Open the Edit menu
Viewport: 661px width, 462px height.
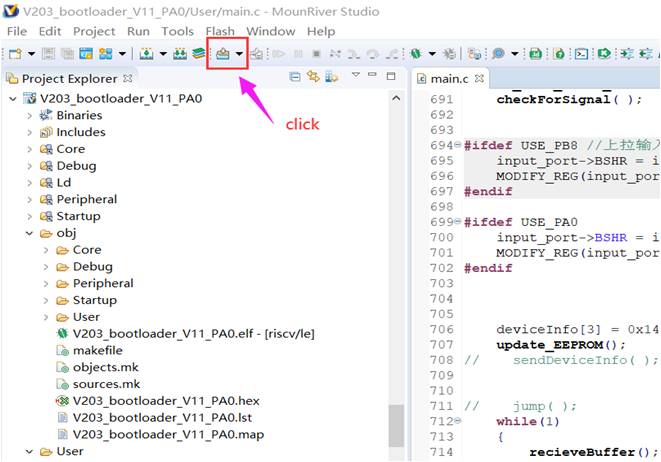50,31
